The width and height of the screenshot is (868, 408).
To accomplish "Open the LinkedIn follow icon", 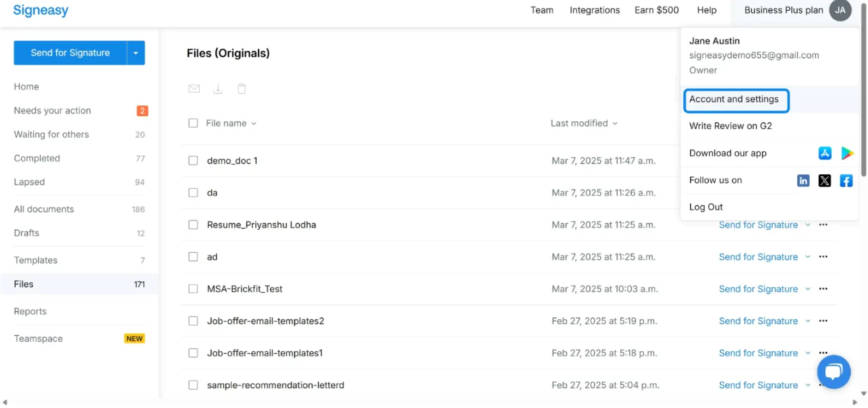I will 803,181.
